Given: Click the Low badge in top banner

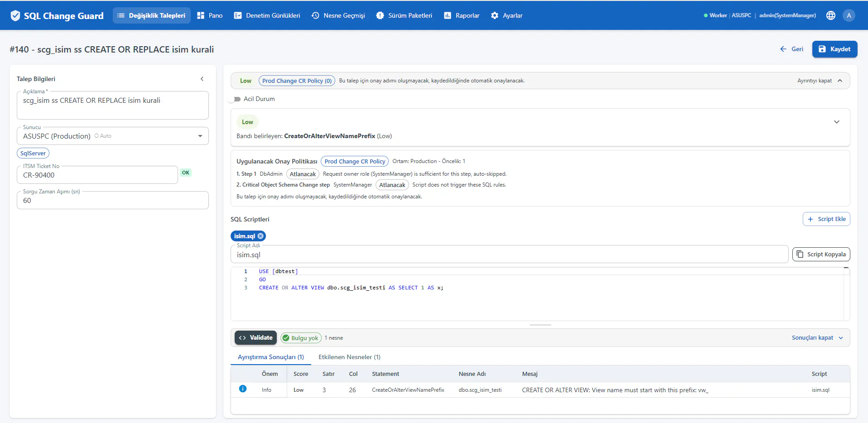Looking at the screenshot, I should coord(246,81).
